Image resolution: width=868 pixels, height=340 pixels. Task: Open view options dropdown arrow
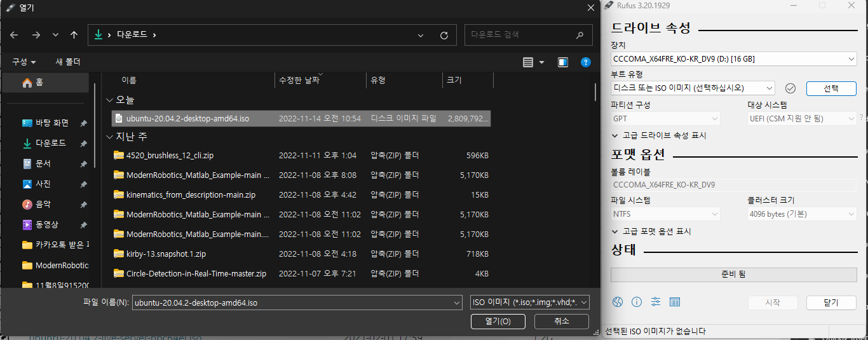click(x=541, y=62)
